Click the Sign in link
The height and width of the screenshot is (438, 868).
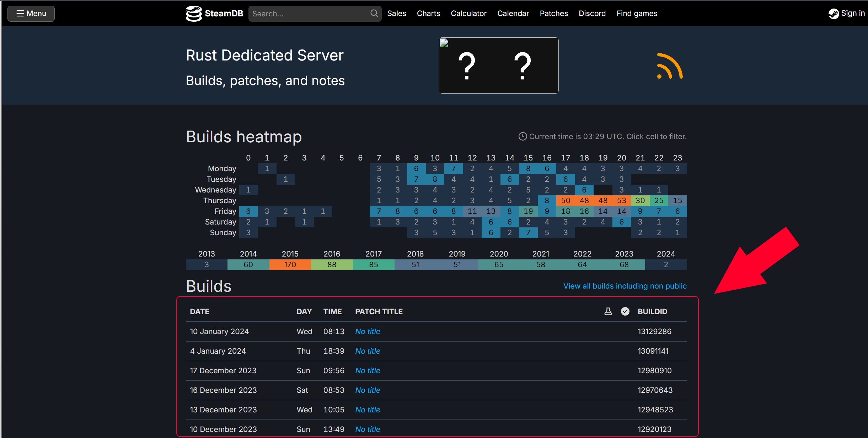[x=853, y=13]
